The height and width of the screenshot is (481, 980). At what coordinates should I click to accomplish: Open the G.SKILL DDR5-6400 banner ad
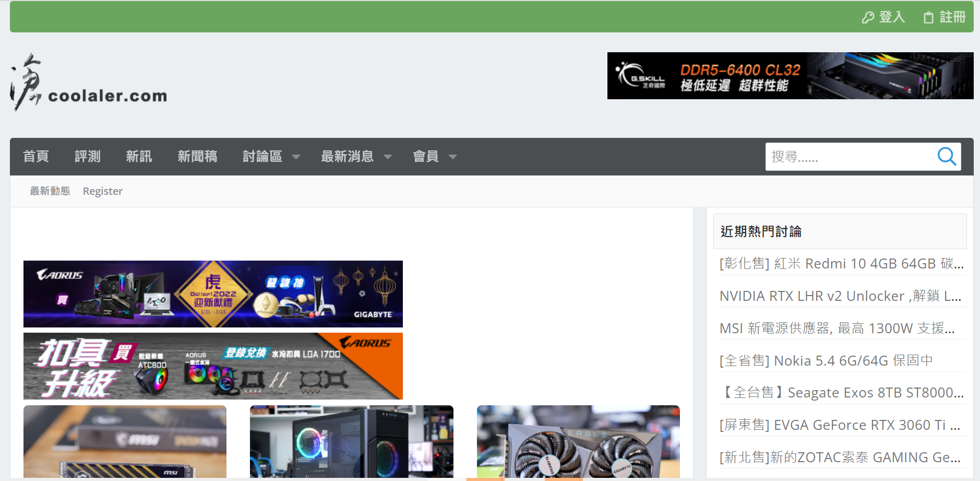[790, 76]
